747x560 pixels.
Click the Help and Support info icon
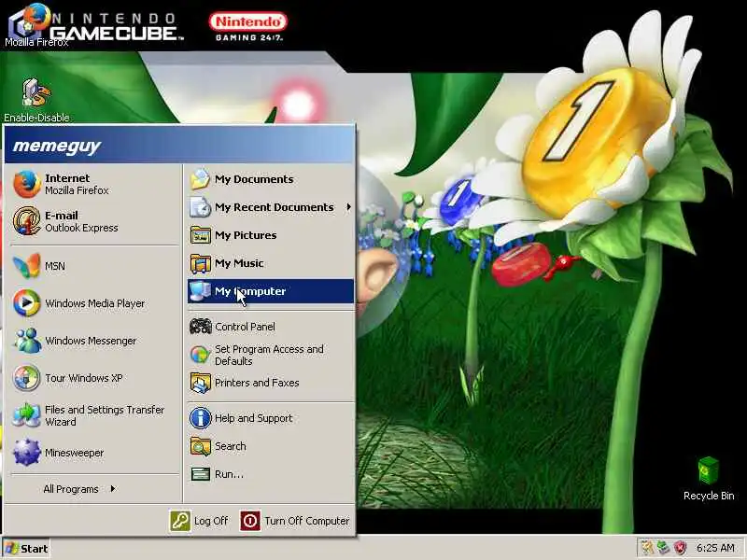click(200, 418)
